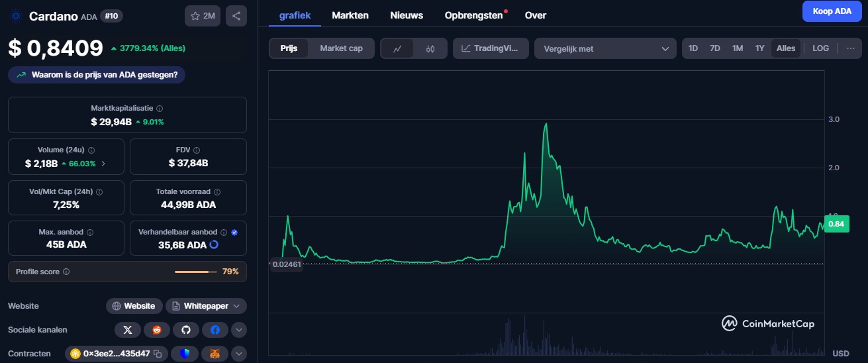Click the Cardano logo icon
This screenshot has height=363, width=868.
(x=16, y=16)
